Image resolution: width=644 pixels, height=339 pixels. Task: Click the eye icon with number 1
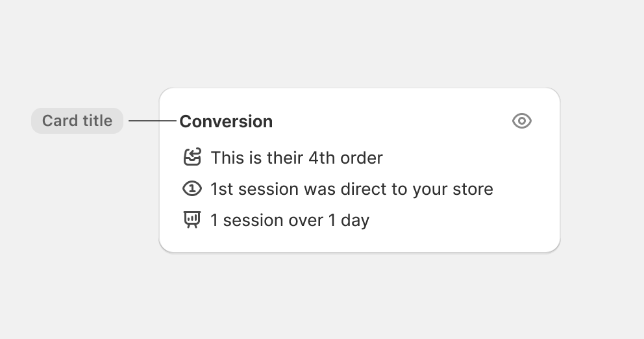click(192, 188)
